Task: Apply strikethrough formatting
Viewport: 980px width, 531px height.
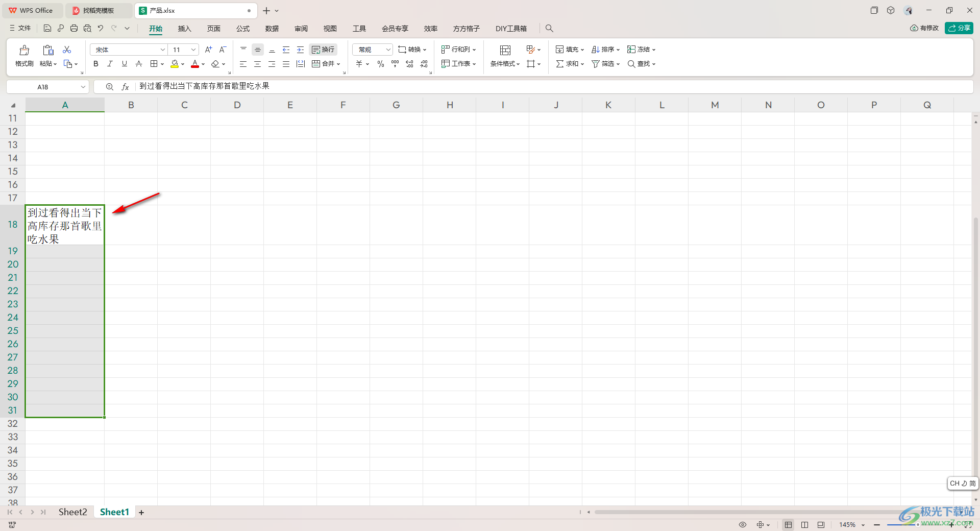Action: click(x=139, y=64)
